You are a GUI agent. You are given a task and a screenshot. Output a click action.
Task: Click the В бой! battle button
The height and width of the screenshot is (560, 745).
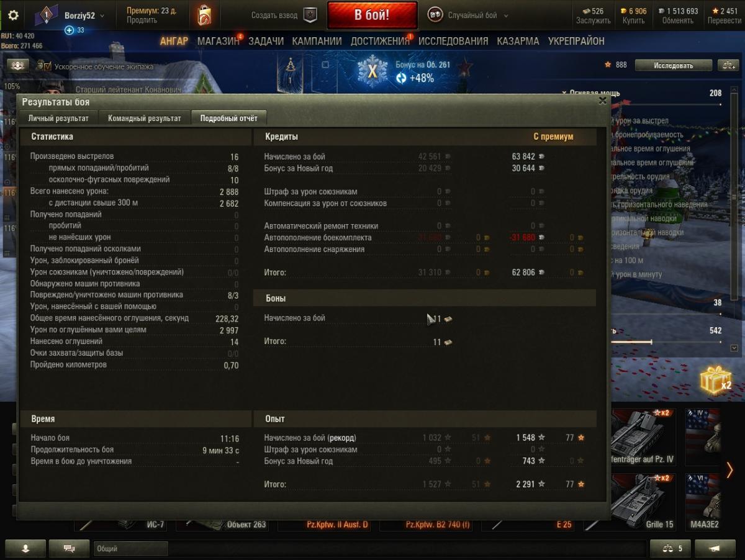372,16
